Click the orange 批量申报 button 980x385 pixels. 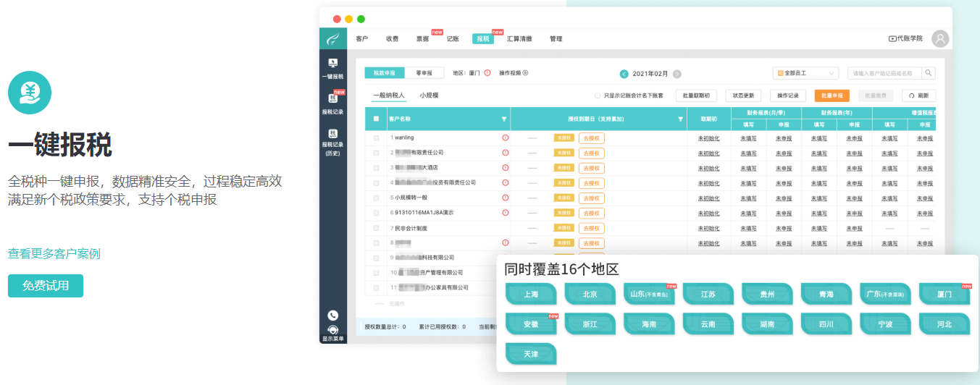point(832,96)
